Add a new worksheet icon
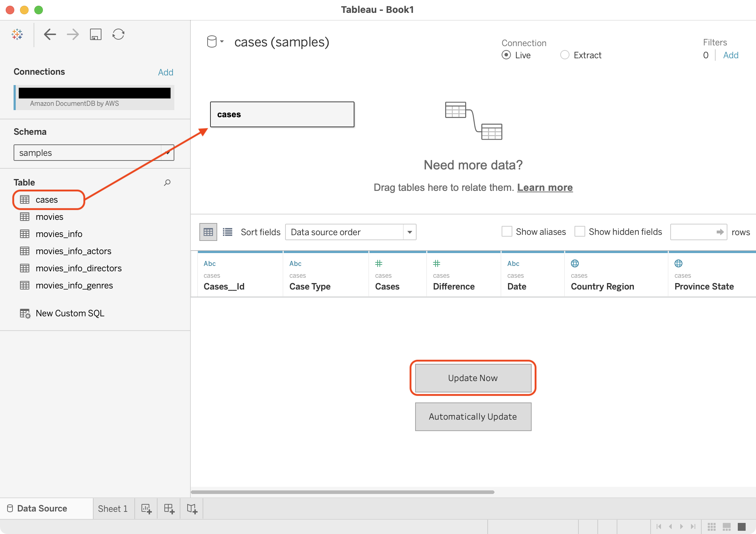The height and width of the screenshot is (534, 756). [x=146, y=509]
